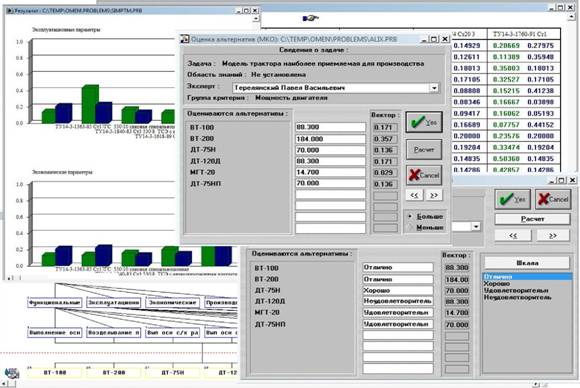Screen dimensions: 580x388
Task: Click the >> arrow in lower dialog
Action: 553,236
